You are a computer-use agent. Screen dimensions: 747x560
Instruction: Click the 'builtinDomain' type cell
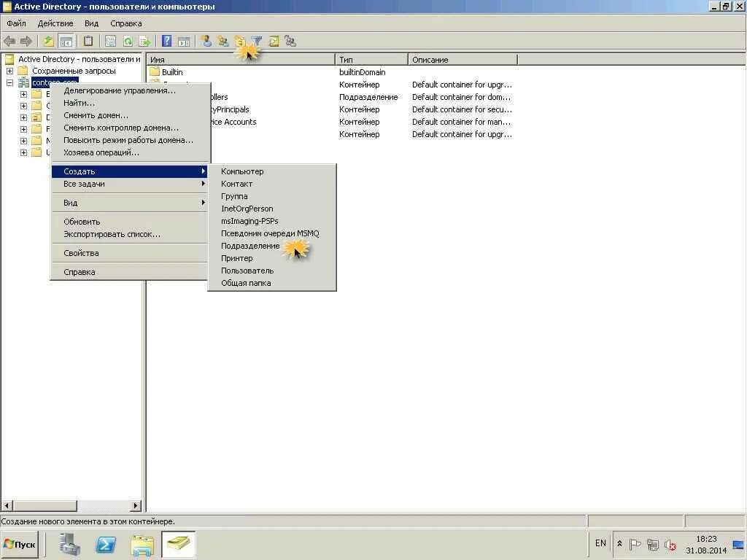[x=362, y=72]
